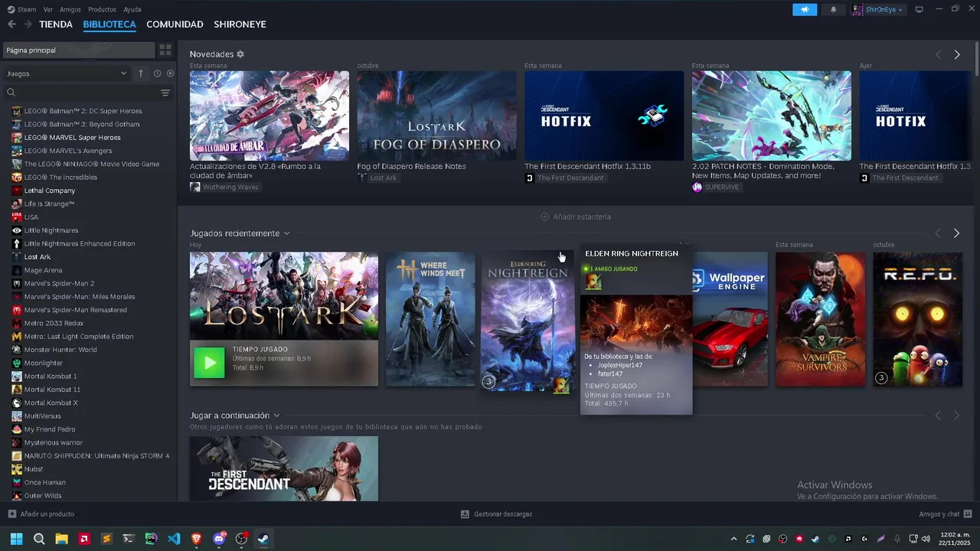Click Amigos y chat button
The height and width of the screenshot is (551, 980).
pos(946,514)
